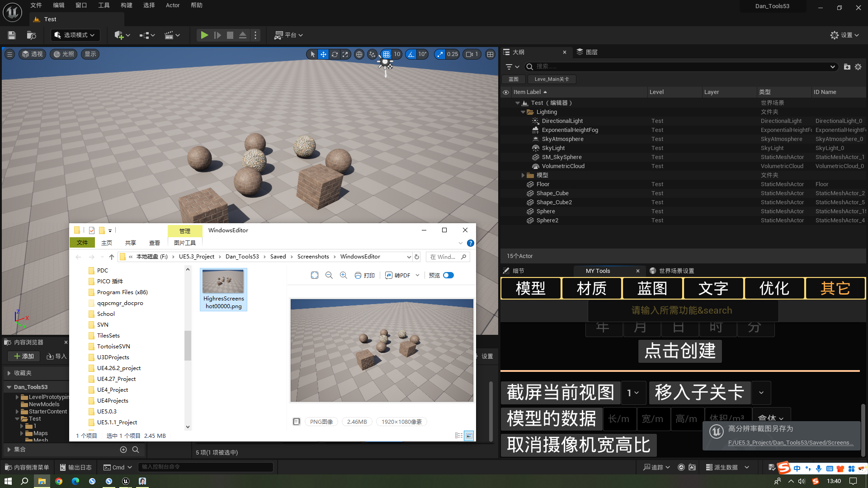This screenshot has height=488, width=868.
Task: Open the 文件 menu in Unreal menu bar
Action: point(36,5)
